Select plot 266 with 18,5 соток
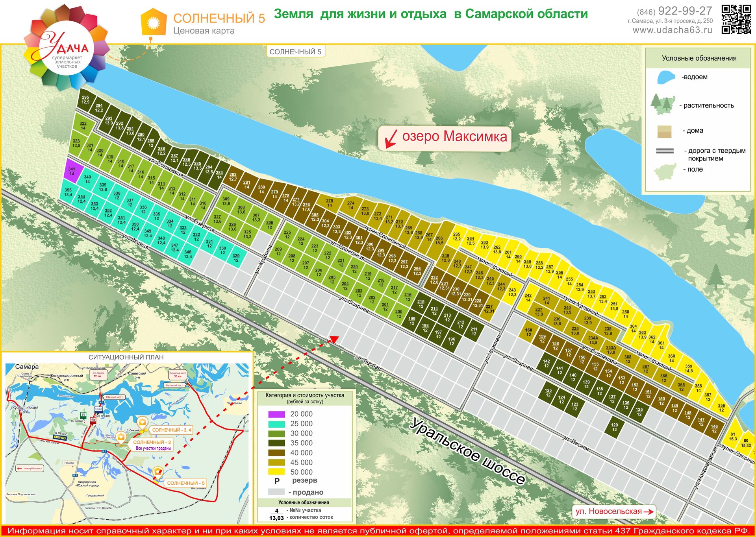The width and height of the screenshot is (756, 537). click(x=439, y=240)
